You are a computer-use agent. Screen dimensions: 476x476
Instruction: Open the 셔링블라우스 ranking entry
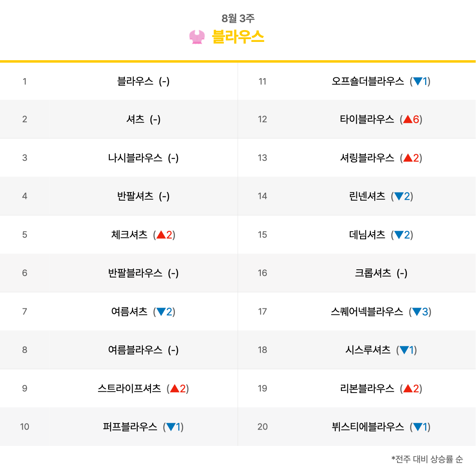click(x=367, y=158)
